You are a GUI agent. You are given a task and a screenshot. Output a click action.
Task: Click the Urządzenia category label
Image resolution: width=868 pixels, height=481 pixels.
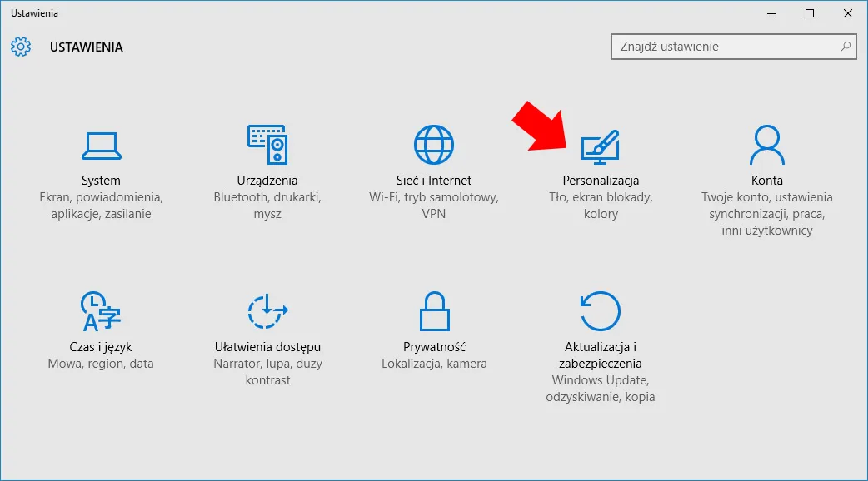pos(267,181)
